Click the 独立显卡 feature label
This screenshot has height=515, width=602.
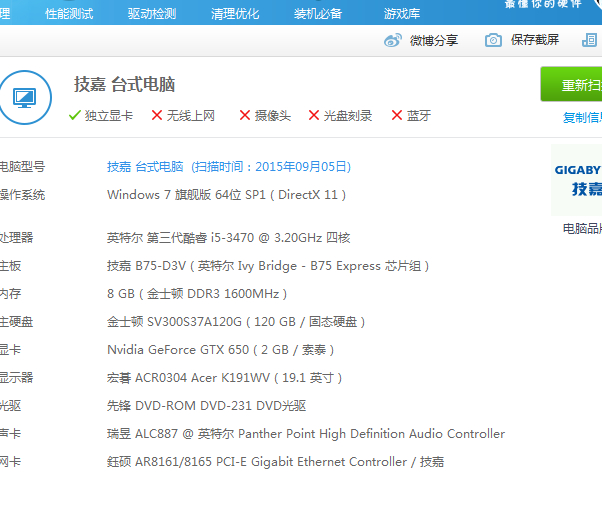109,116
